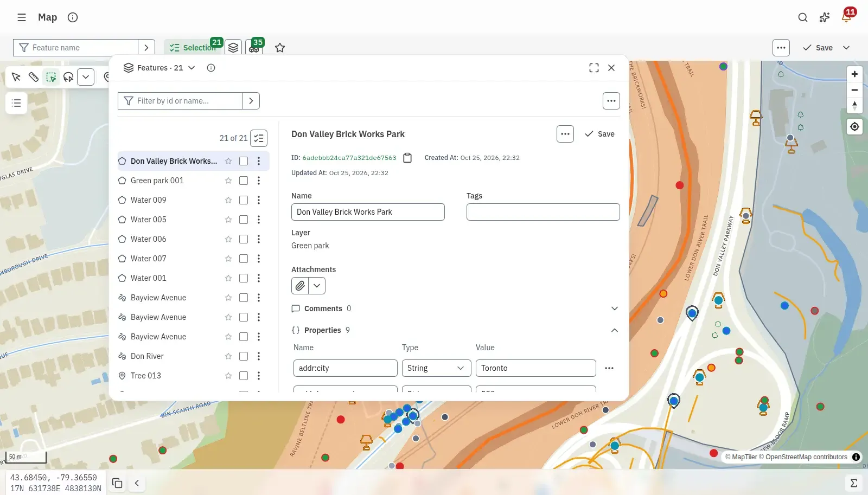Open AI sparkle assistant icon
This screenshot has height=495, width=868.
coord(825,17)
